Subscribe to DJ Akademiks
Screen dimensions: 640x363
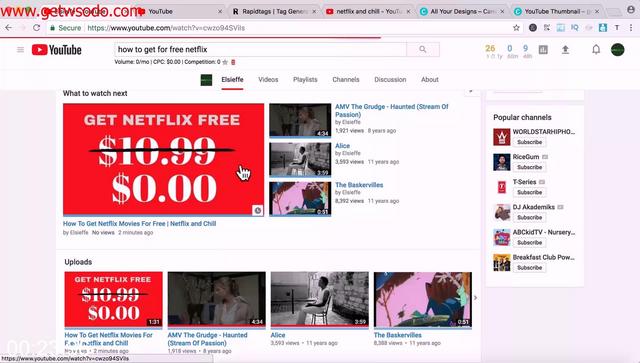[x=529, y=218]
